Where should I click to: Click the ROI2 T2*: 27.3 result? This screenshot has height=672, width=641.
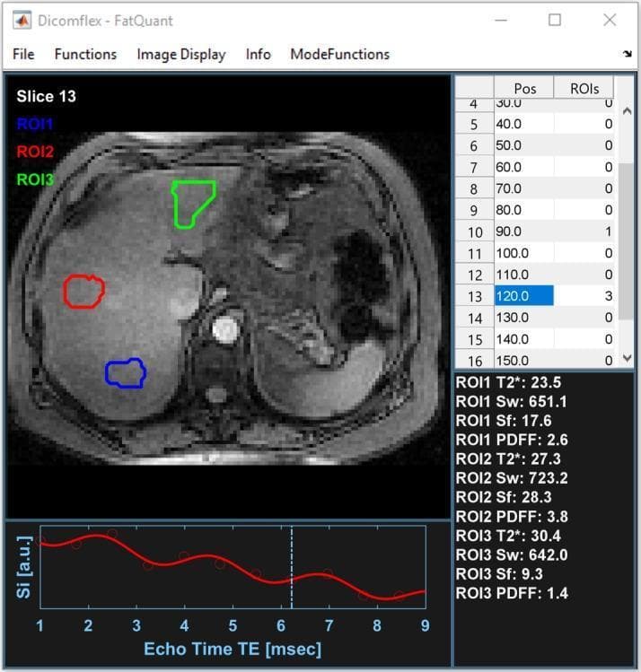[508, 459]
